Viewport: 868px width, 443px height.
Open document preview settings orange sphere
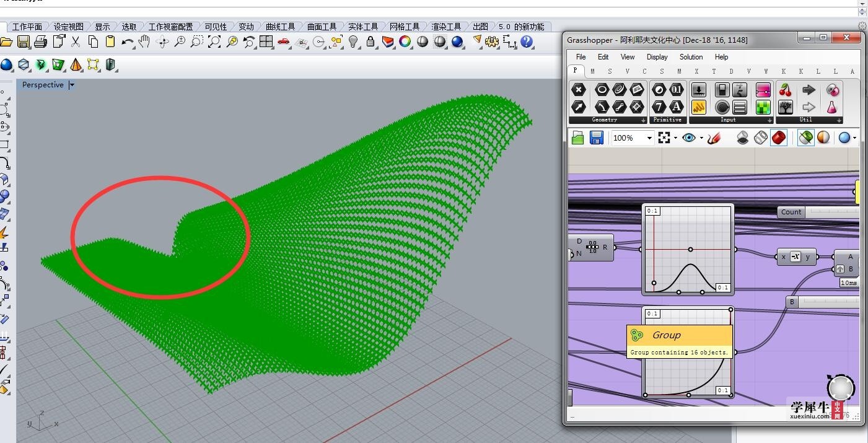coord(823,138)
